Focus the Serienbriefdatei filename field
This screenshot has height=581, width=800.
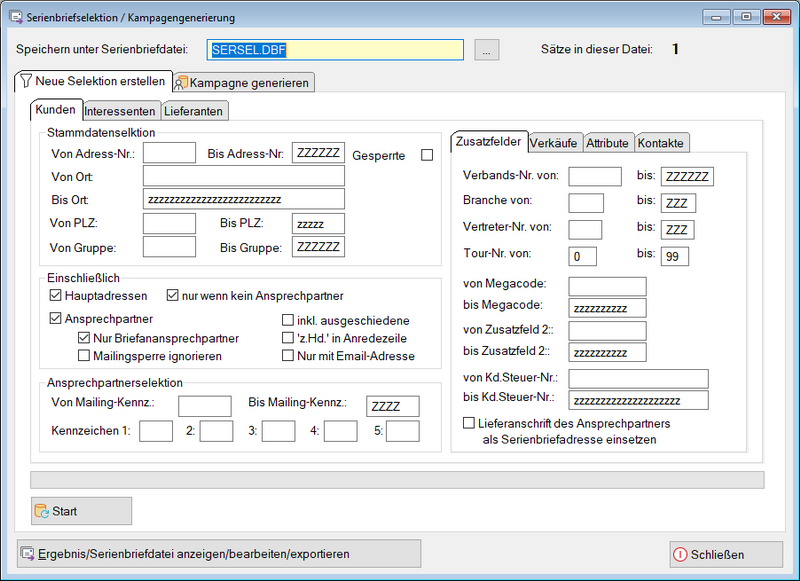point(335,50)
